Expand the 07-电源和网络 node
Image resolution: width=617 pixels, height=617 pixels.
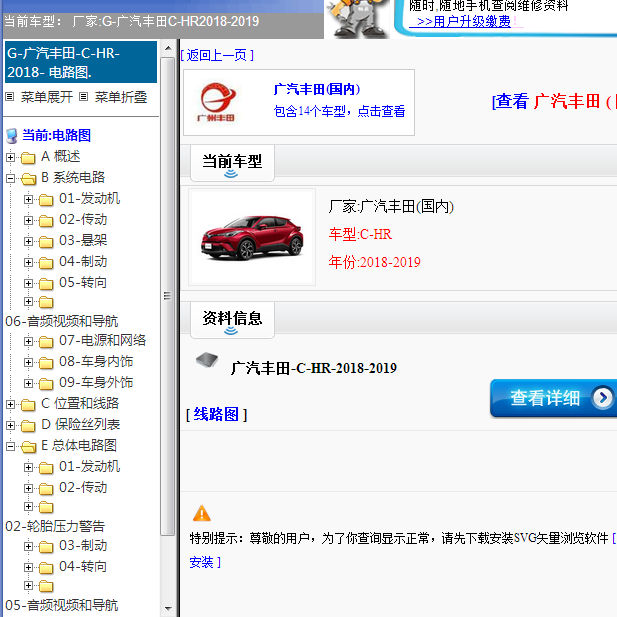(x=28, y=341)
